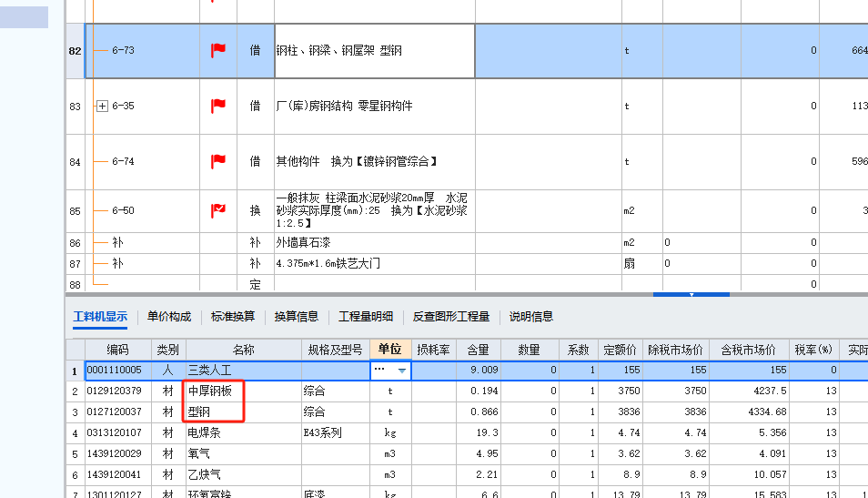This screenshot has width=868, height=498.
Task: Click the 系数 column header
Action: pyautogui.click(x=578, y=350)
